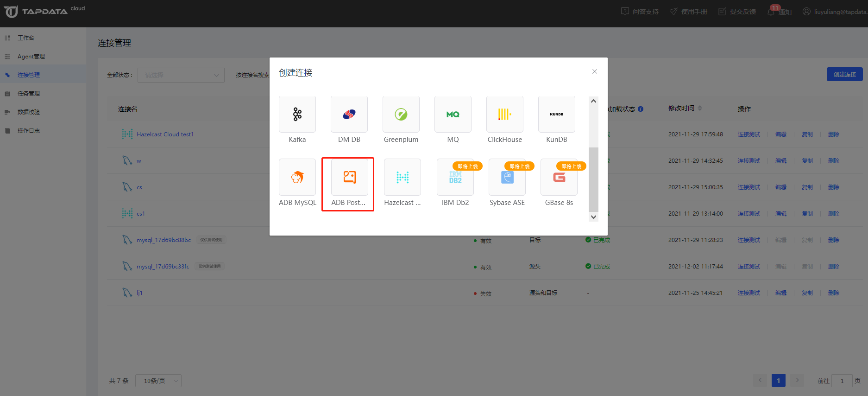The image size is (868, 396).
Task: Open the 10 per page dropdown
Action: point(158,381)
